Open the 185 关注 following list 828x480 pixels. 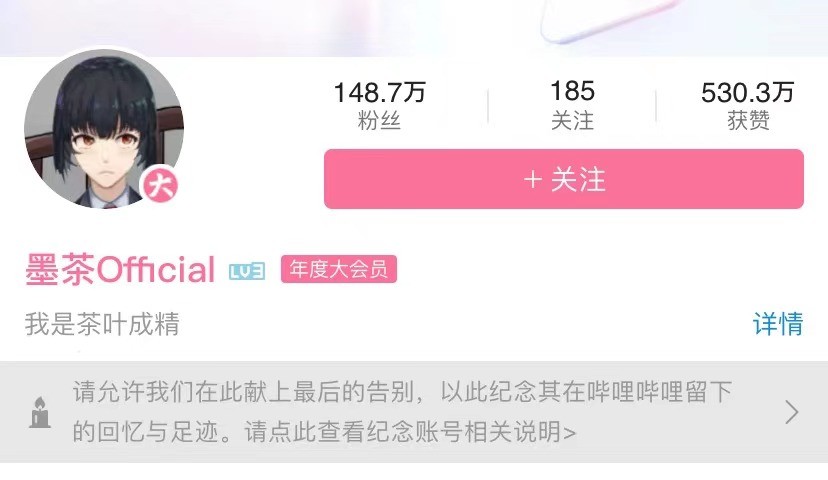click(x=572, y=106)
